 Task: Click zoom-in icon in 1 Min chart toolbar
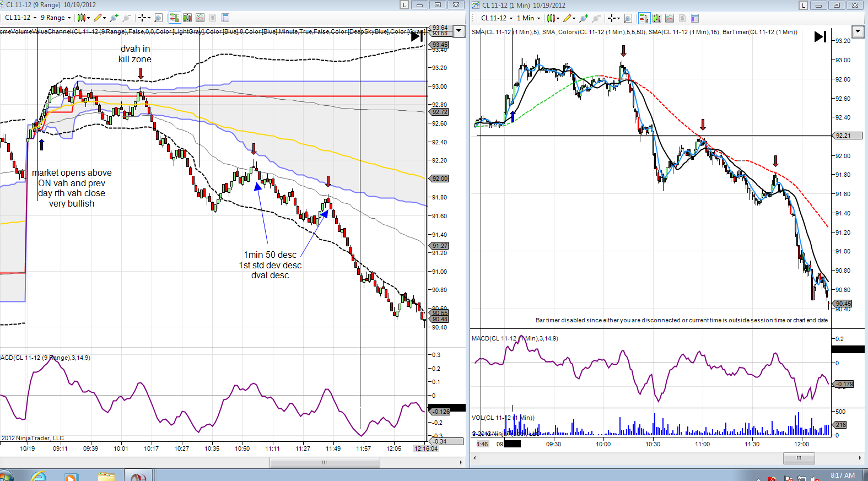(x=584, y=18)
